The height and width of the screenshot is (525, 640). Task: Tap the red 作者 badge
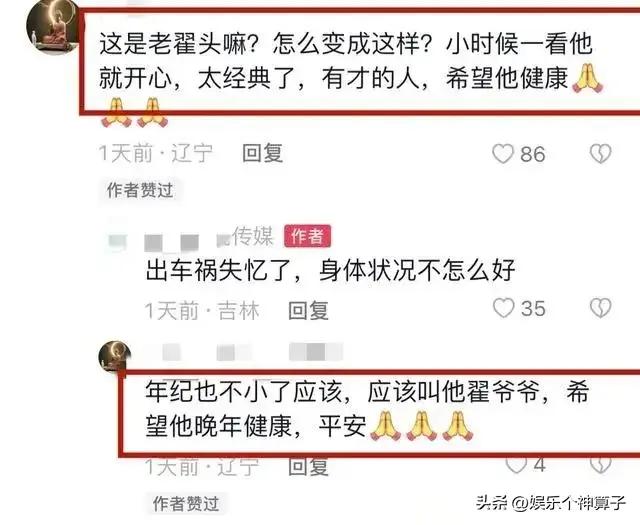(x=307, y=236)
